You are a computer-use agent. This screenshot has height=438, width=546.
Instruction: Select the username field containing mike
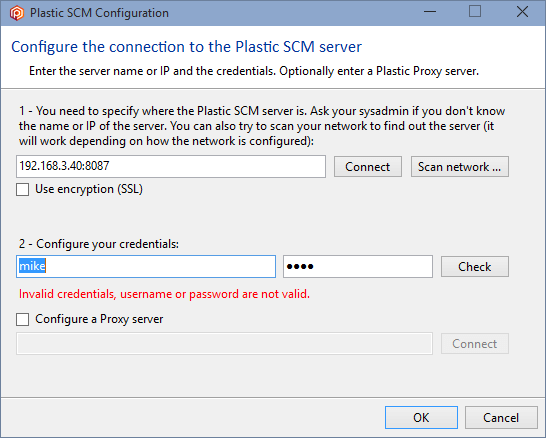pos(146,266)
